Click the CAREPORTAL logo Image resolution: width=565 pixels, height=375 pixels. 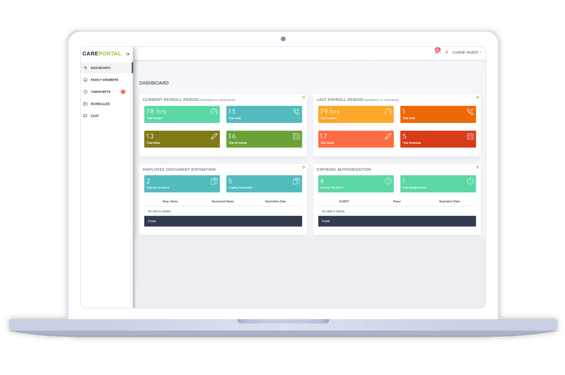point(102,54)
